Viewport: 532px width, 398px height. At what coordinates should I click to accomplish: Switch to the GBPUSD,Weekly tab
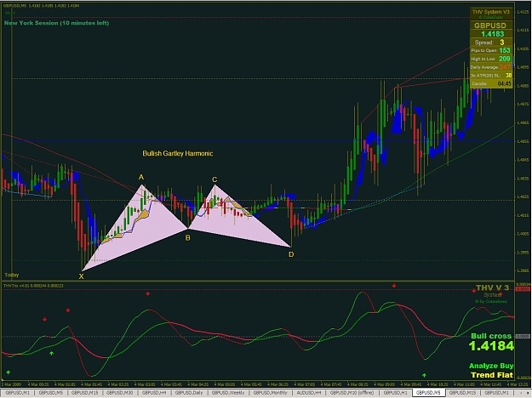tap(227, 393)
